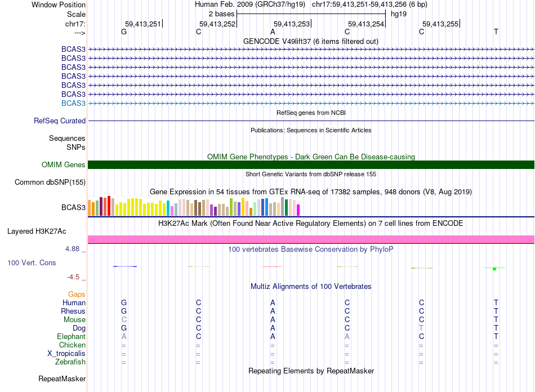Click the Chicken alignment row label

(x=72, y=345)
